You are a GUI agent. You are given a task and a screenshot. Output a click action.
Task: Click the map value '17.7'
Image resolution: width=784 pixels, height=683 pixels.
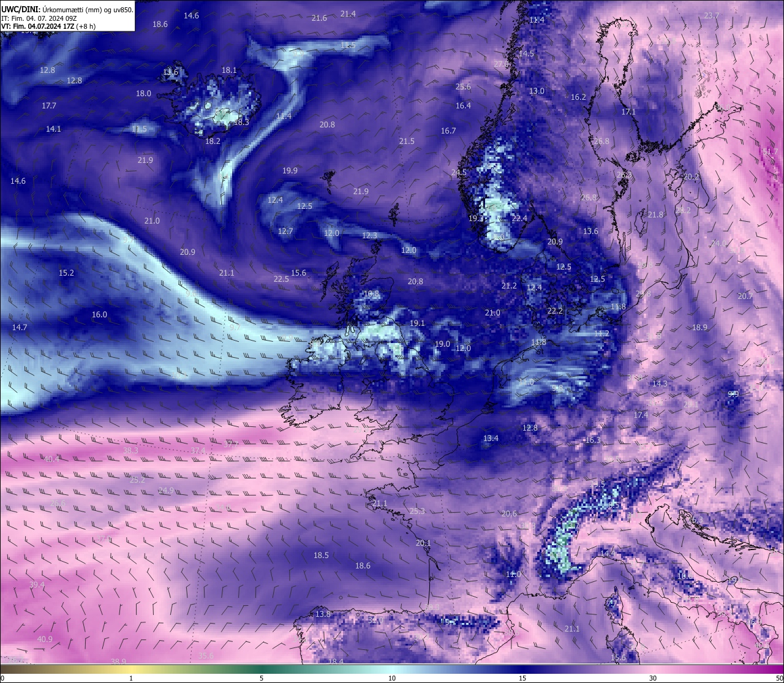coord(49,105)
